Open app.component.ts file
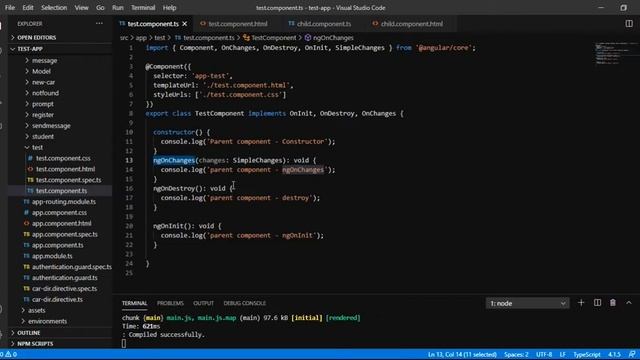 58,245
